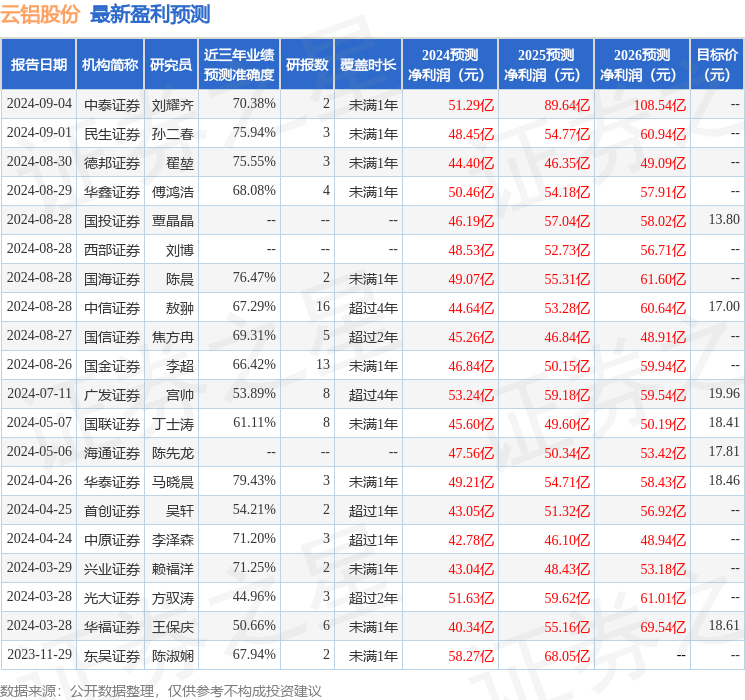Screen dimensions: 745x700
Task: Click date 2024-08-26
Action: point(39,364)
